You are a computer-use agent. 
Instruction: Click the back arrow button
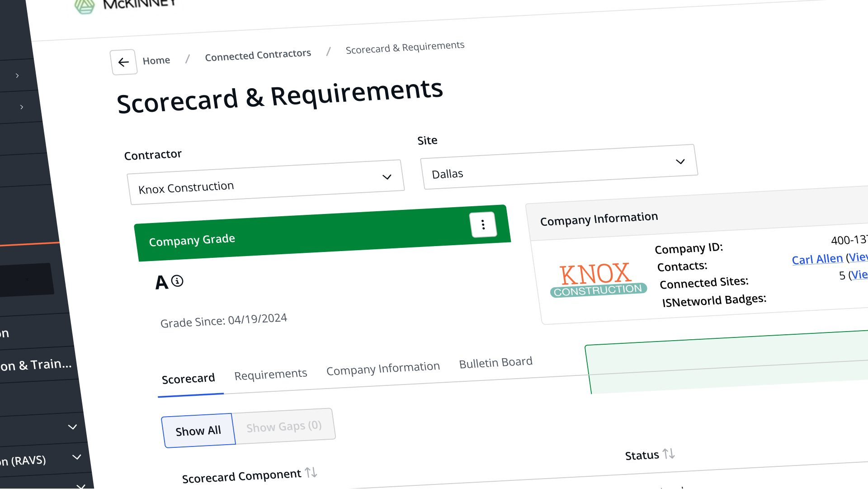click(x=123, y=62)
